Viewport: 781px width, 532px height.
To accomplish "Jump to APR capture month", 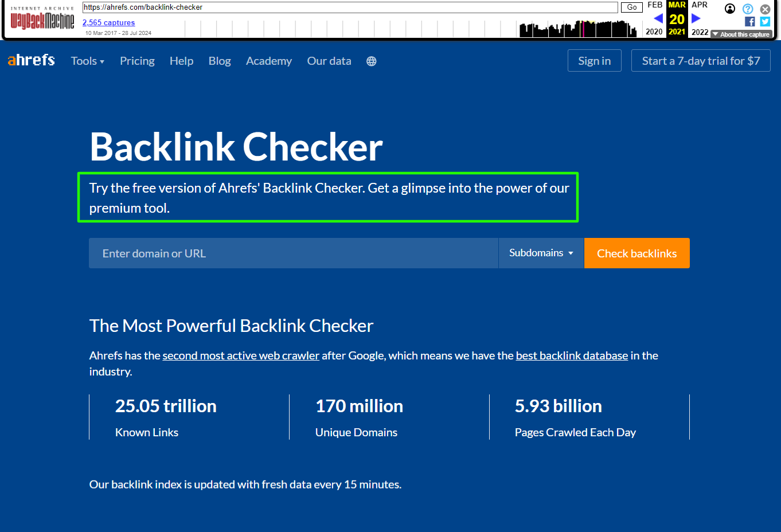I will click(700, 5).
